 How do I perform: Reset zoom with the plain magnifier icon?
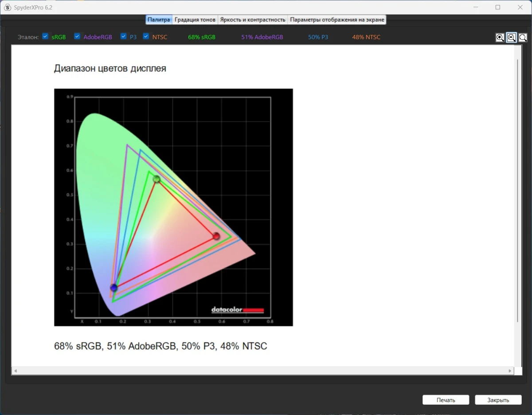[523, 38]
